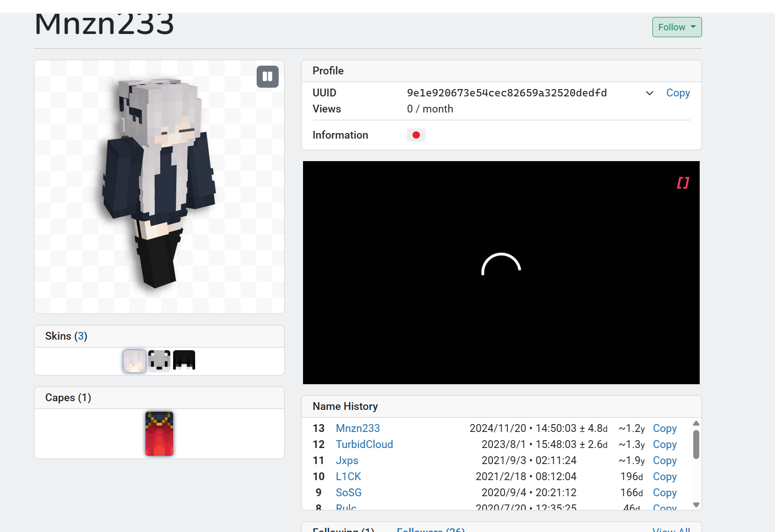Image resolution: width=775 pixels, height=532 pixels.
Task: Click the red brackets icon in ad
Action: point(683,183)
